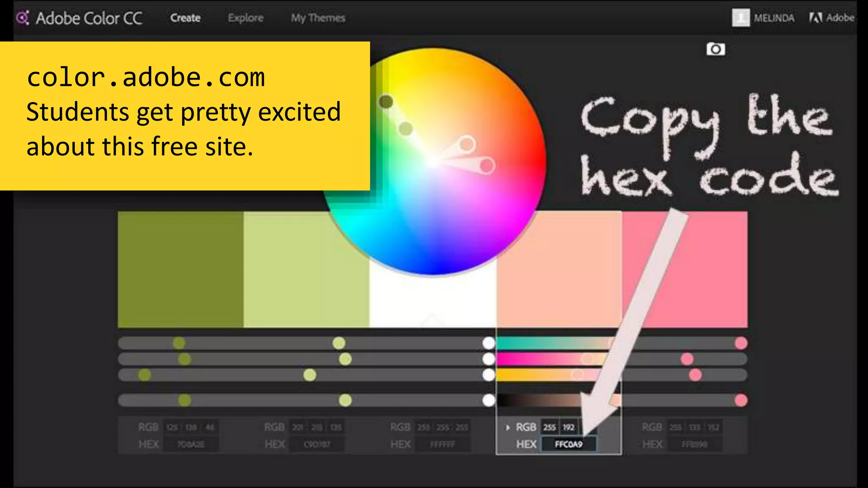This screenshot has width=868, height=488.
Task: Click the olive swatch blue value 46 field
Action: click(210, 427)
